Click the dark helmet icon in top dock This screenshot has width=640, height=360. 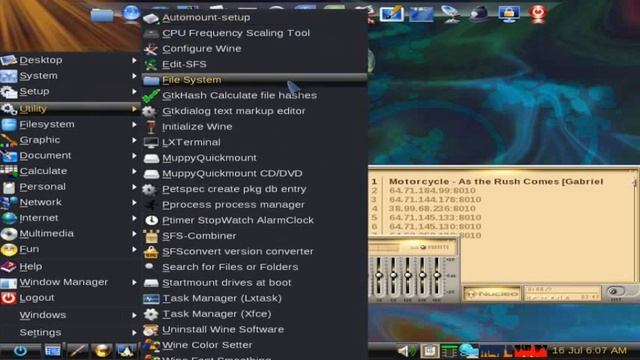tap(479, 14)
